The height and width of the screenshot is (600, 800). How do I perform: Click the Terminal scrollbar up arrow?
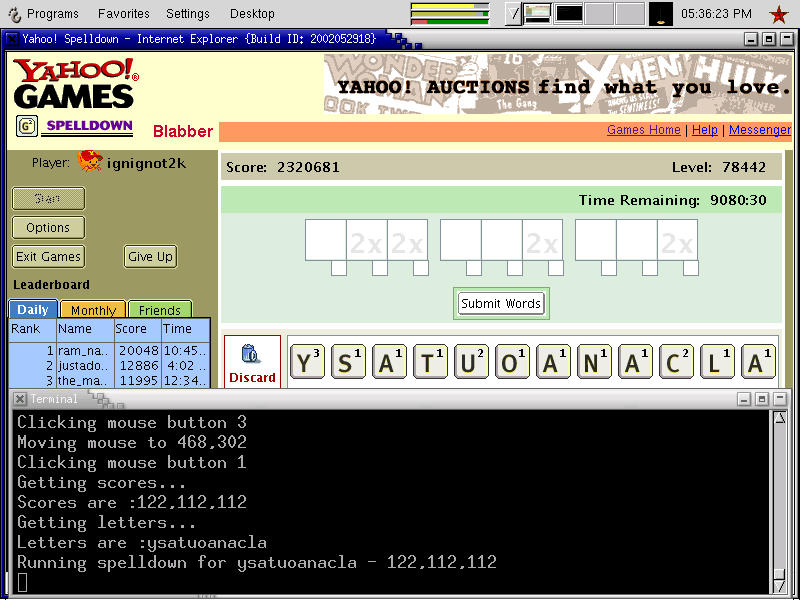780,419
